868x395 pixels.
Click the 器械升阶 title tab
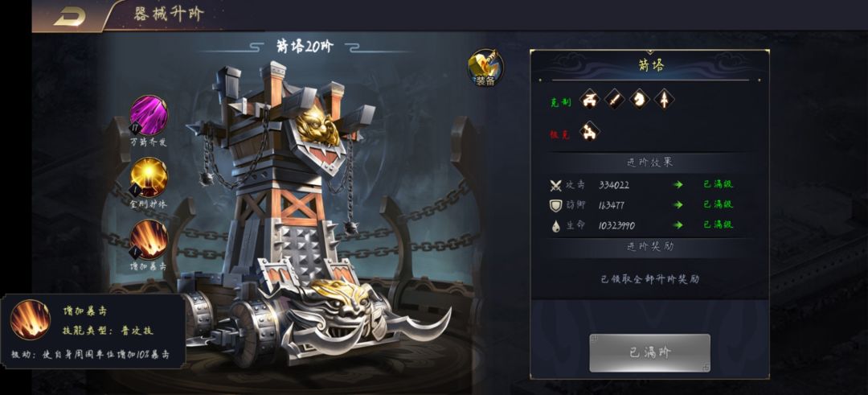[169, 14]
